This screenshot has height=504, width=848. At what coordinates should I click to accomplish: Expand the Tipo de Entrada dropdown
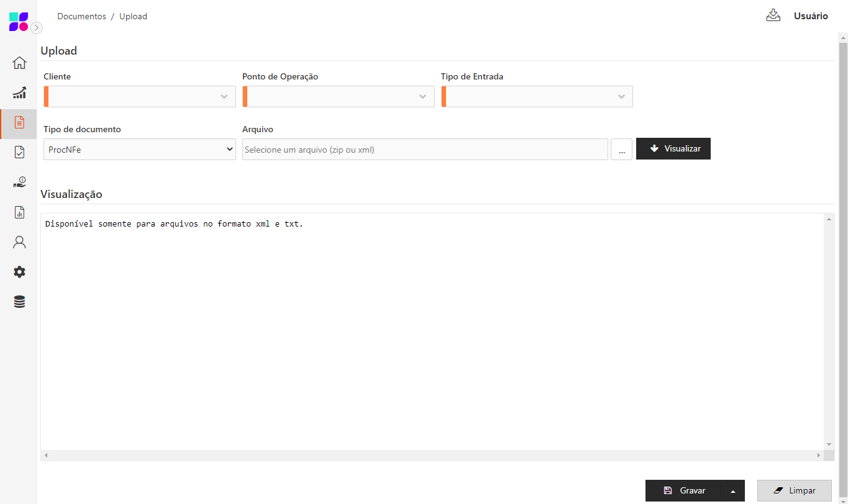pos(537,97)
